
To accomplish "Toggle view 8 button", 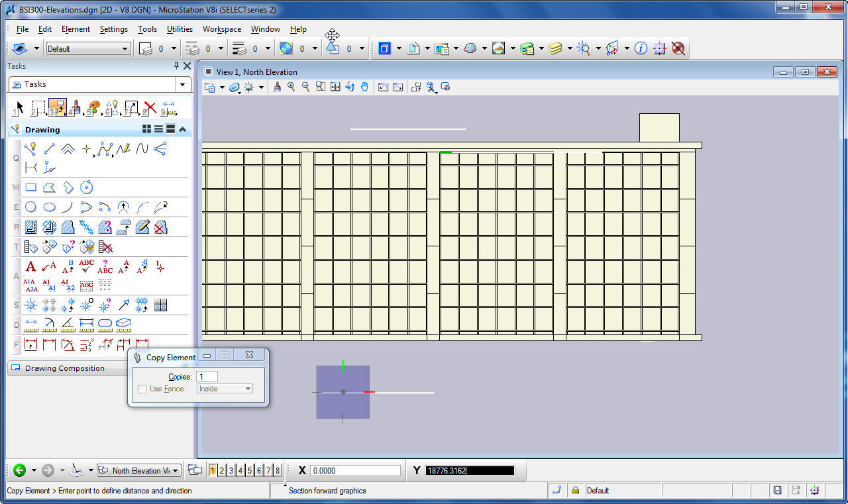I will tap(278, 470).
